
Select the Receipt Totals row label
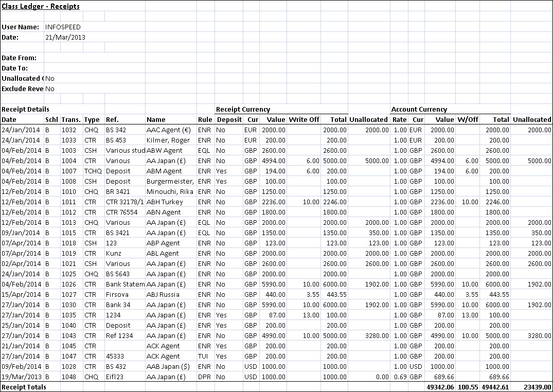[x=24, y=387]
